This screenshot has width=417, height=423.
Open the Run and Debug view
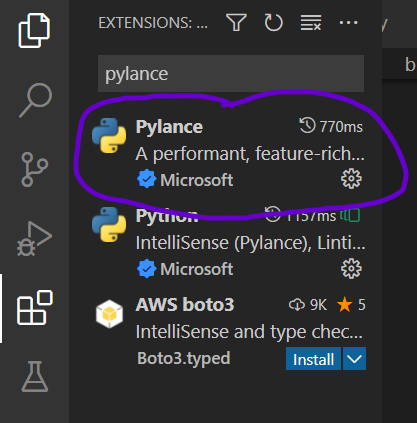tap(34, 239)
